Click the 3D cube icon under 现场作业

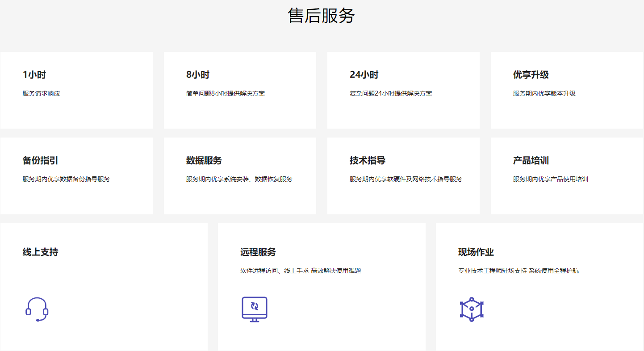pyautogui.click(x=472, y=309)
